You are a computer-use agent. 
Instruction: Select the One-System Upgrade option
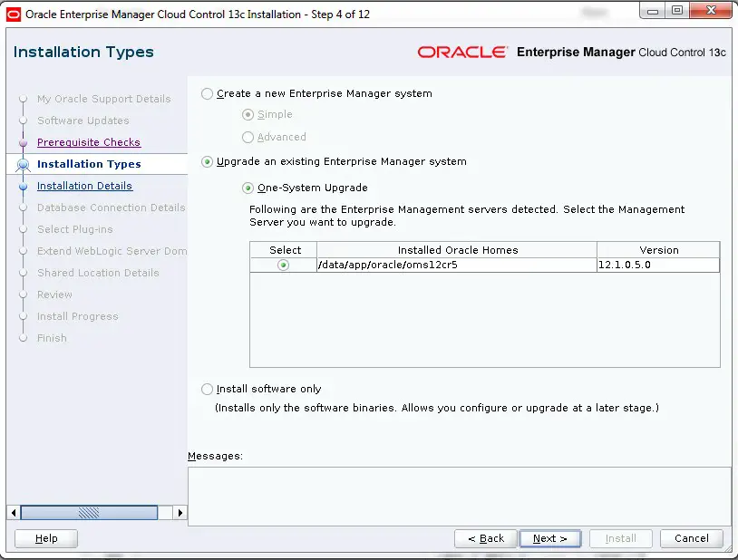pos(248,188)
